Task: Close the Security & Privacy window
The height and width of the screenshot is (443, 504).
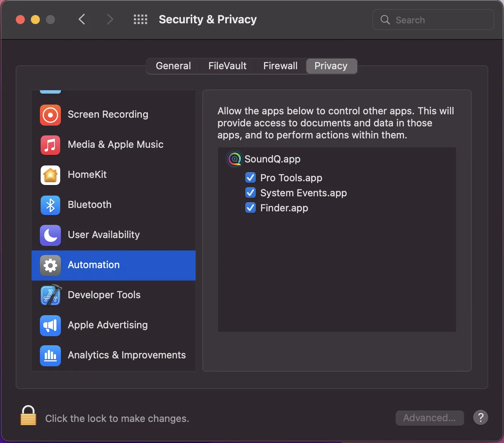Action: click(x=20, y=20)
